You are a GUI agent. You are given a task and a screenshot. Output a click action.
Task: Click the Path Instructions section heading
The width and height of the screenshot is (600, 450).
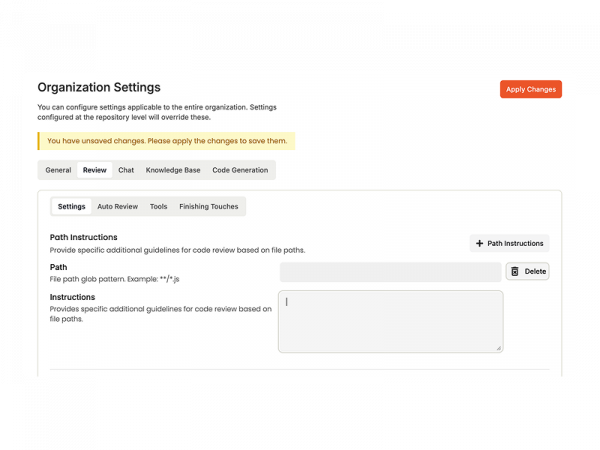[83, 237]
